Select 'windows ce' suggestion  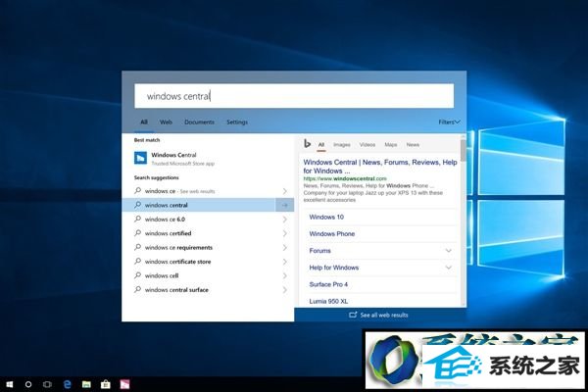(208, 191)
